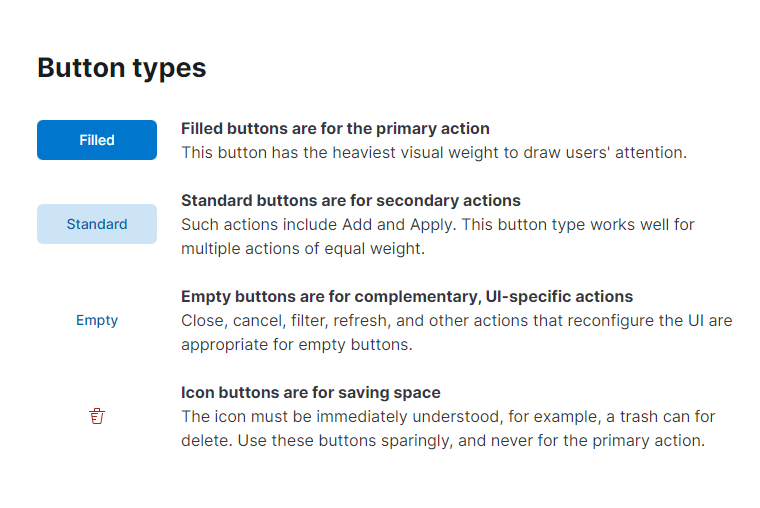Viewport: 760px width, 508px height.
Task: Click the line starting 'Close, cancel, filter, refresh'
Action: 457,320
